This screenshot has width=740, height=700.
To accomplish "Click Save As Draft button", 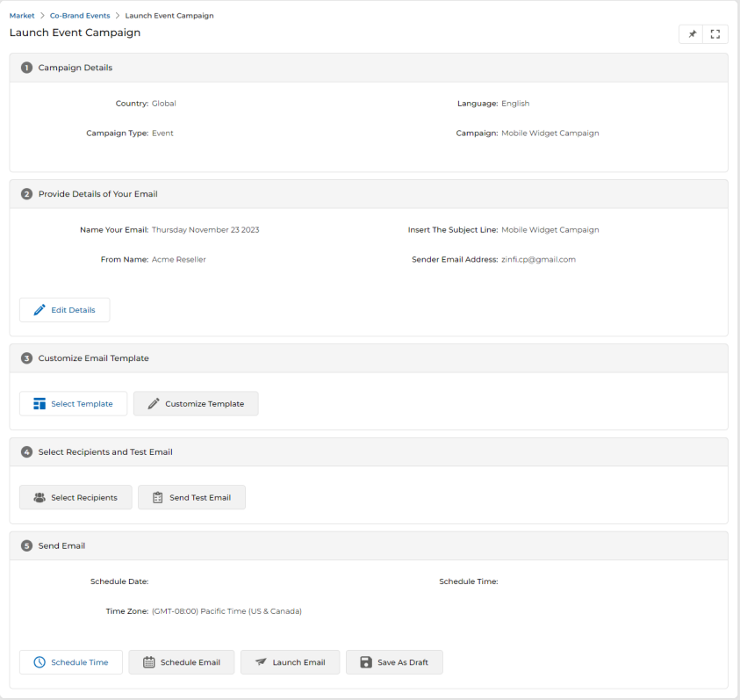I will [x=394, y=662].
